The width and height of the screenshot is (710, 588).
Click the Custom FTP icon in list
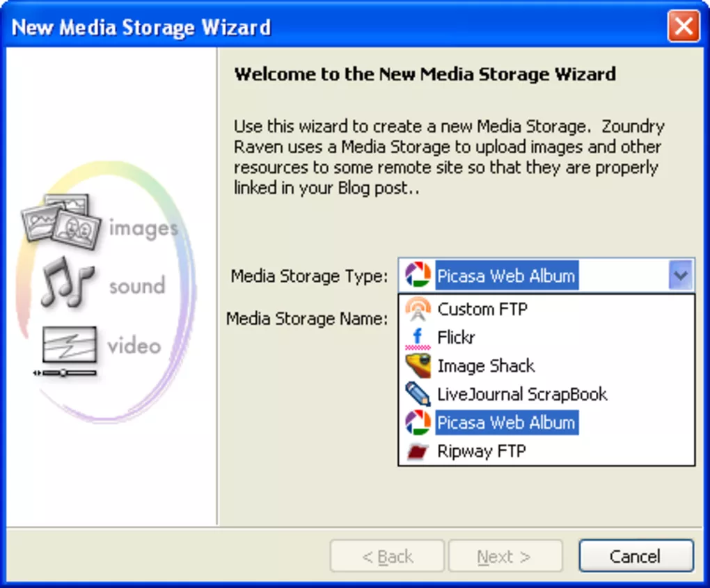418,309
